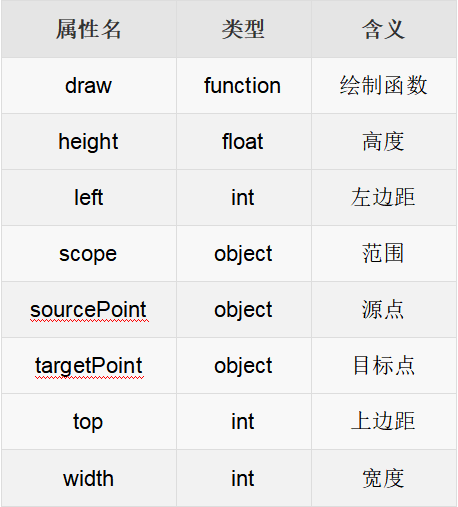
Task: Click the 属性名 header cell
Action: [89, 29]
